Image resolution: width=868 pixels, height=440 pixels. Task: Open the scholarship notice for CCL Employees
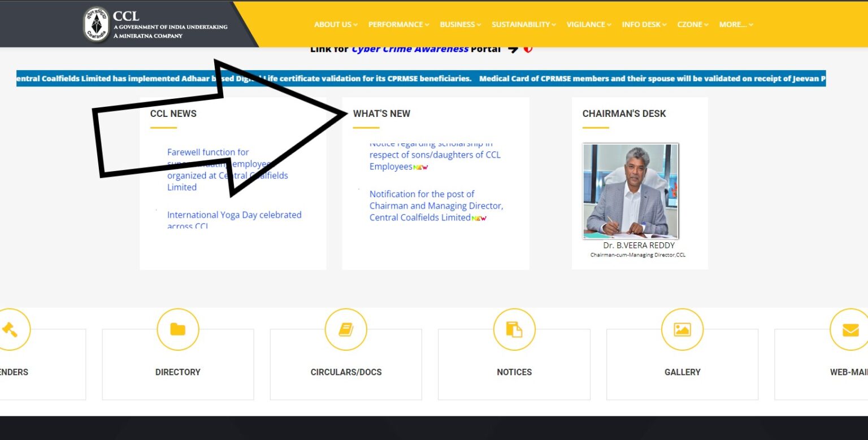pos(435,155)
